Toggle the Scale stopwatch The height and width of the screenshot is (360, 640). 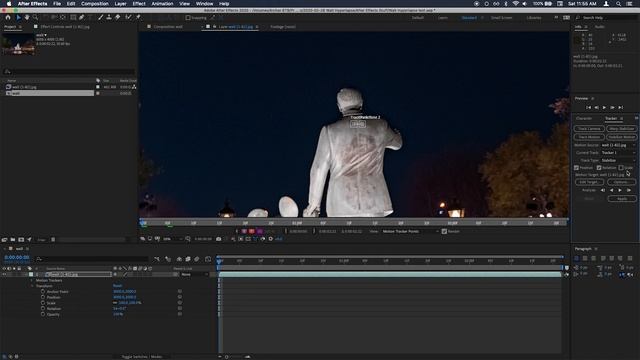click(x=43, y=303)
